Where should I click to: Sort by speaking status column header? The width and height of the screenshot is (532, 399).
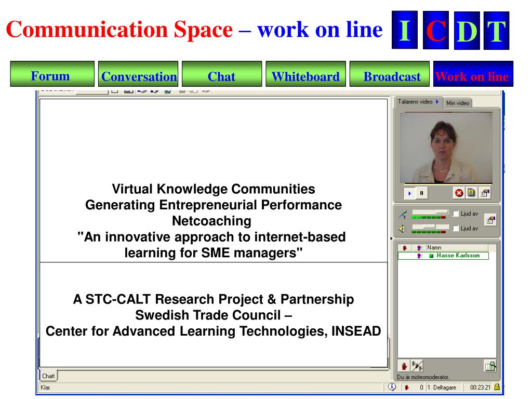click(419, 248)
